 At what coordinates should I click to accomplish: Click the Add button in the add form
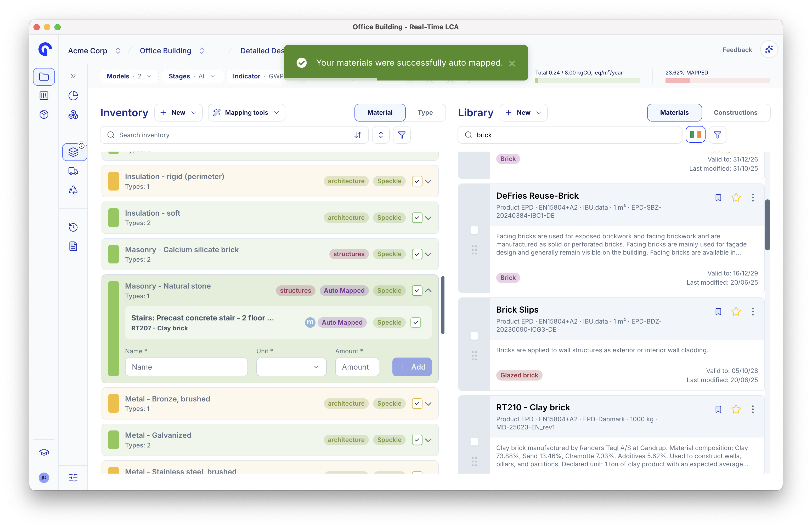point(412,367)
